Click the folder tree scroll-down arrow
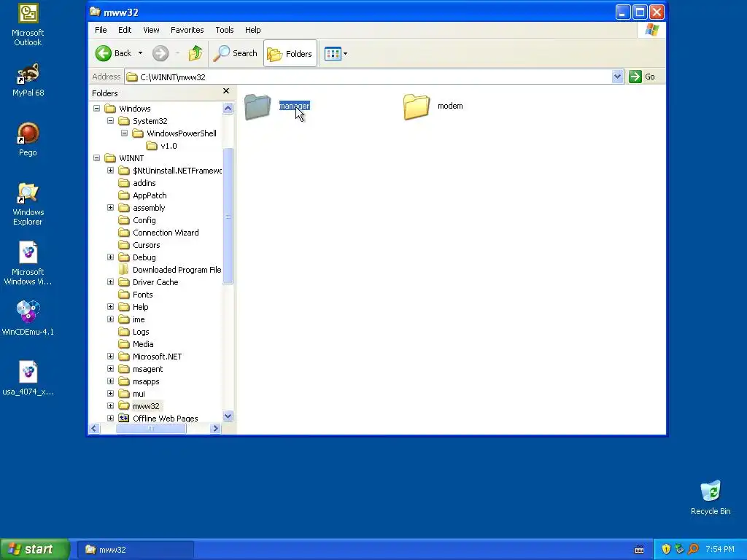 pos(228,416)
